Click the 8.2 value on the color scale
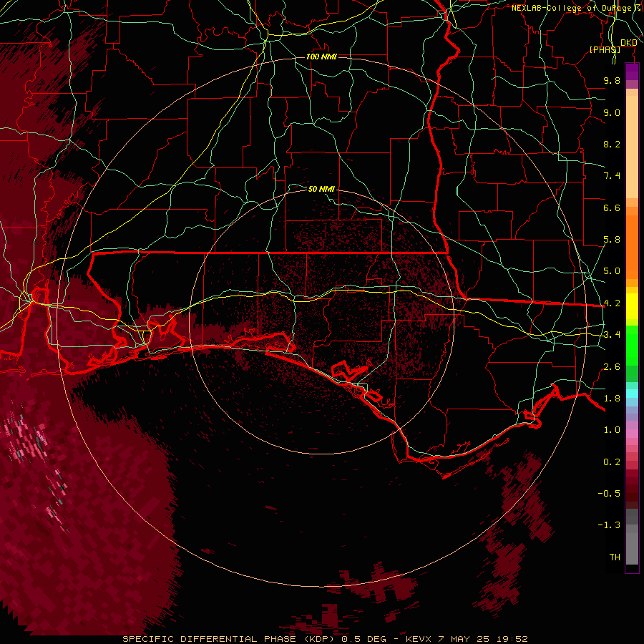The image size is (644, 644). tap(612, 144)
